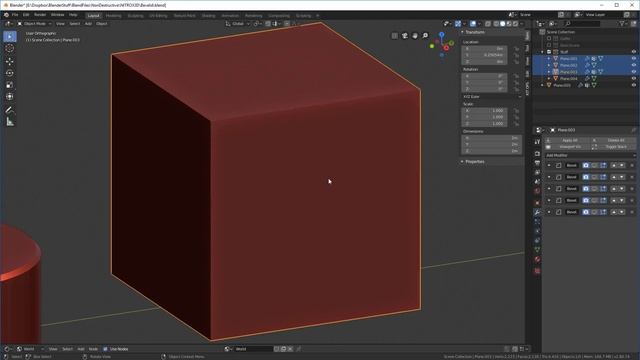Switch to the UV Editing workspace tab
640x360 pixels.
[x=158, y=16]
